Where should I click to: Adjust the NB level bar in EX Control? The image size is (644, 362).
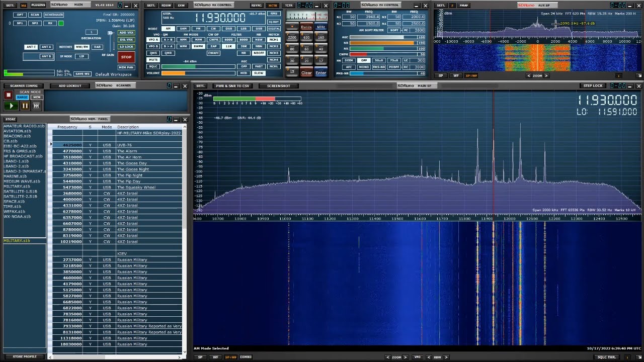pyautogui.click(x=387, y=43)
